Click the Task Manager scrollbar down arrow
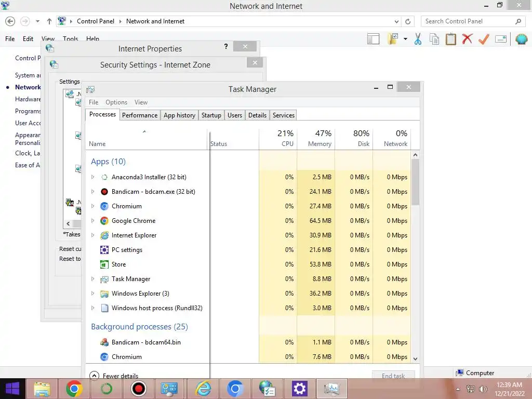532x399 pixels. click(x=415, y=358)
